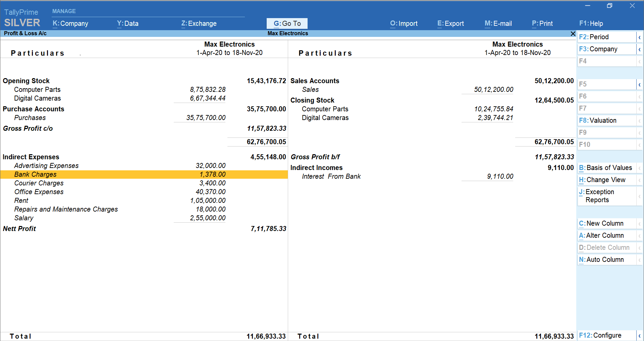This screenshot has height=341, width=644.
Task: Expand the chevron beside F2 Period
Action: point(640,37)
